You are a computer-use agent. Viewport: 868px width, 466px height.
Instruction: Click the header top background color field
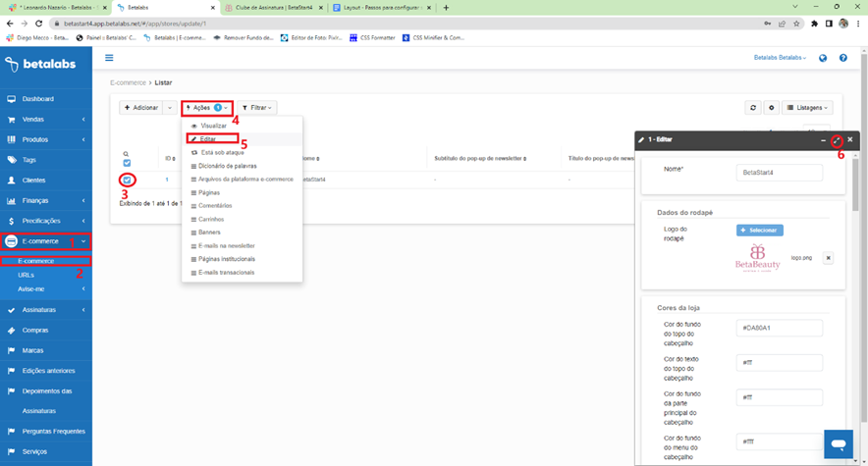[779, 327]
